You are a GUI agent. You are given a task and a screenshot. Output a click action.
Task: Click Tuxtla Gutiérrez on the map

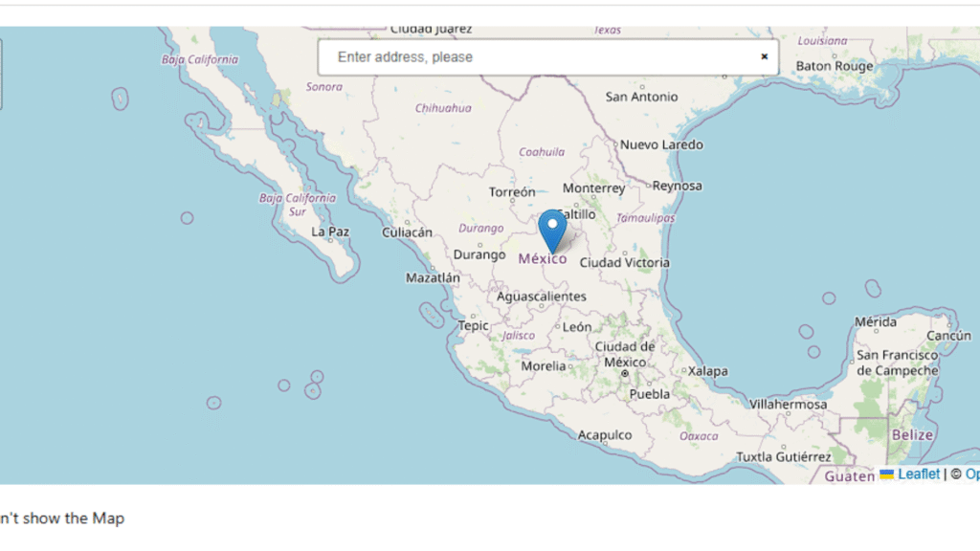(783, 457)
